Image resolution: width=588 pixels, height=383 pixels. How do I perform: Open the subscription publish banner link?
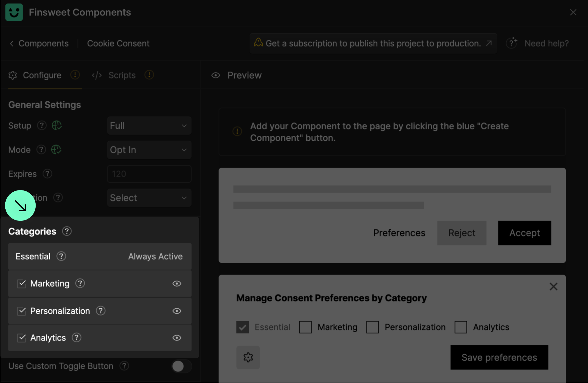coord(373,43)
